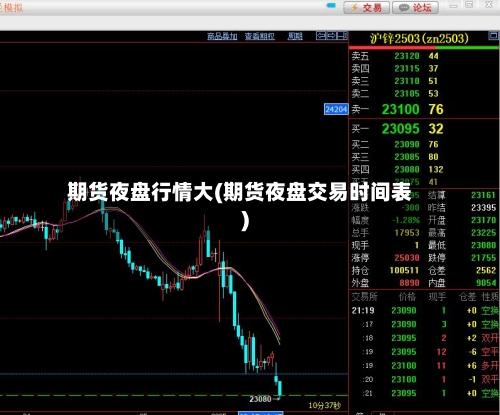Select the 21:19 trade tick row
Viewport: 500px width, 415px height.
[x=424, y=311]
